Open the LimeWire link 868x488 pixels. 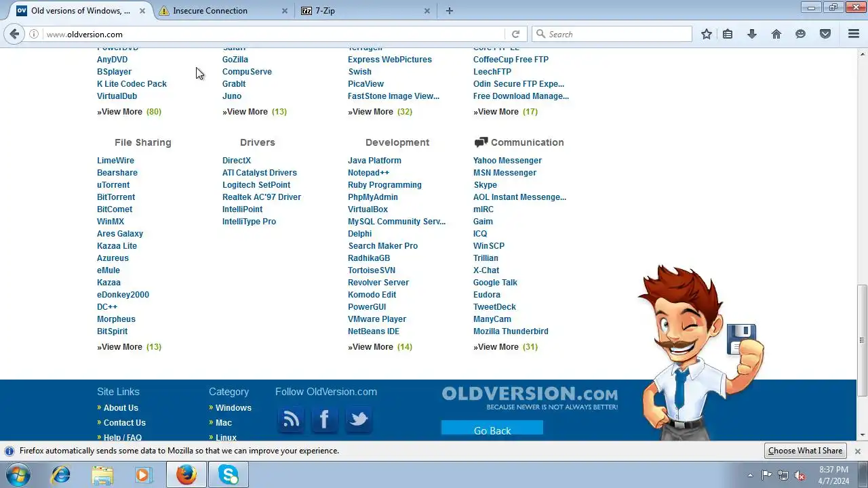tap(115, 161)
